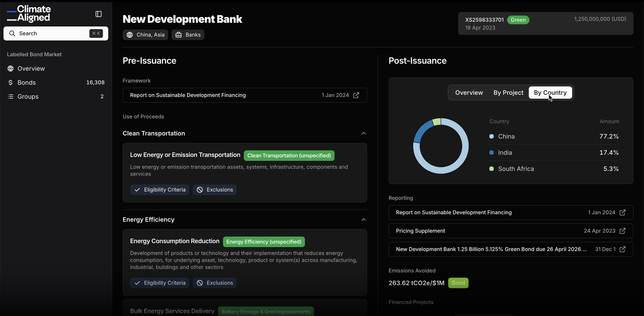644x316 pixels.
Task: Switch to the By Project tab
Action: point(508,93)
